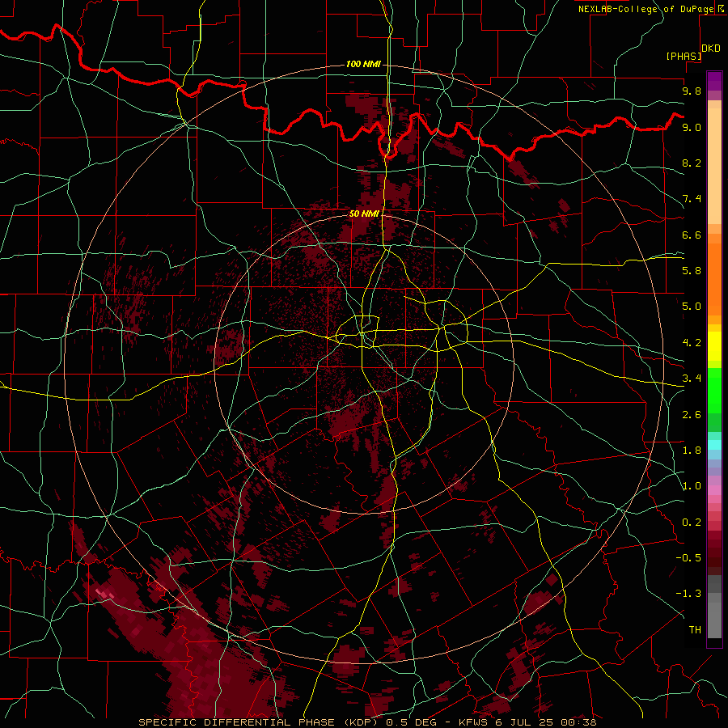Screen dimensions: 728x728
Task: Click the 5.0 value on the scale
Action: (692, 307)
